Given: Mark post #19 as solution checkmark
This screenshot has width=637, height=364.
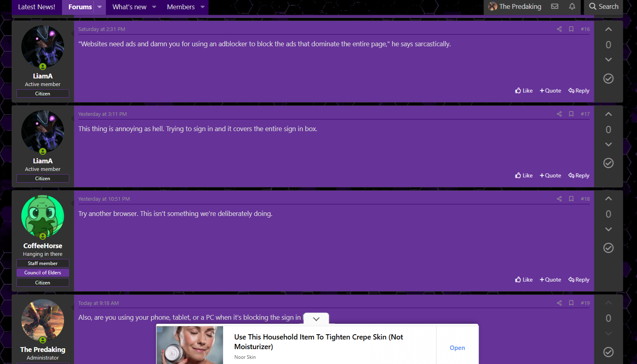Looking at the screenshot, I should [608, 352].
